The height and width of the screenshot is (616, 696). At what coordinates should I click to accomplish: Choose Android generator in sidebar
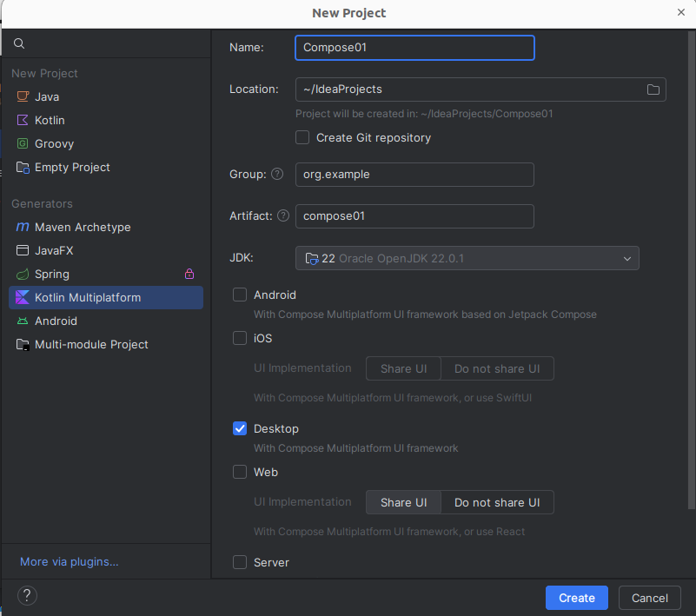coord(106,321)
